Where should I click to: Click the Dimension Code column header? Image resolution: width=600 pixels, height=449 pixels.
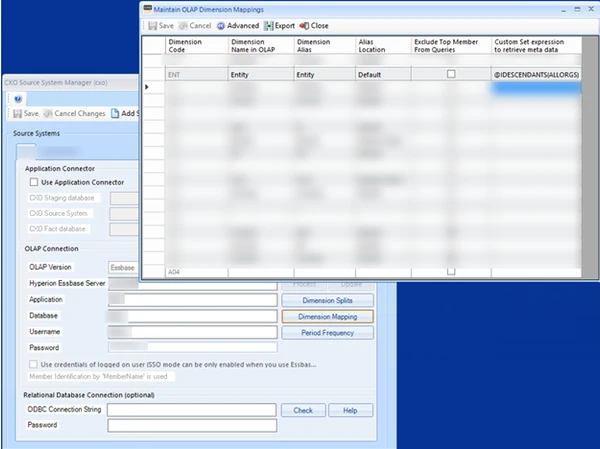click(196, 46)
